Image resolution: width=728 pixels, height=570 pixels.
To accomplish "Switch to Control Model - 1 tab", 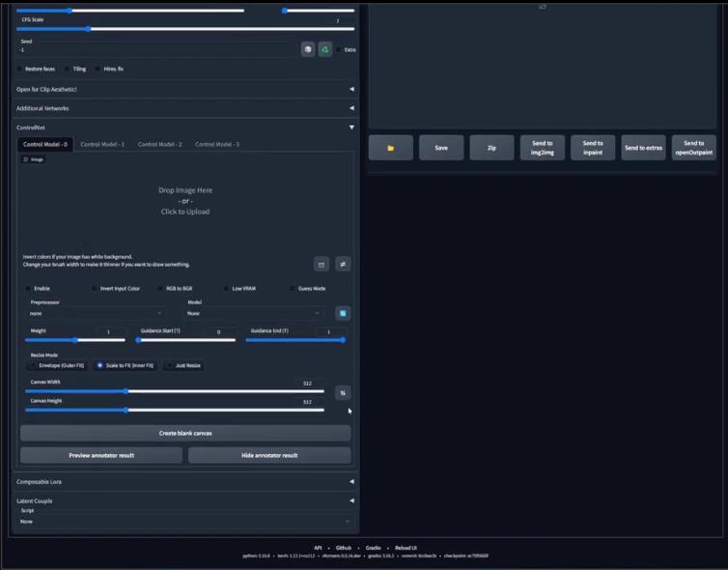I will (x=102, y=145).
